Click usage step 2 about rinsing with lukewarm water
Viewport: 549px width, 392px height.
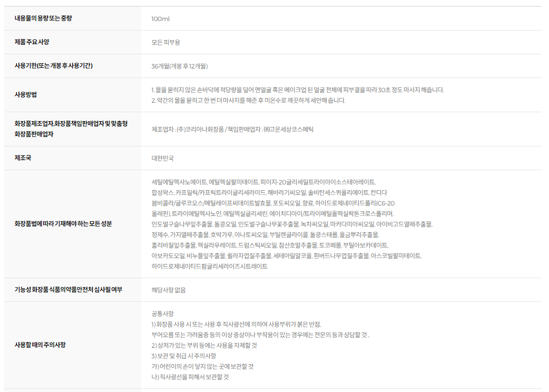click(248, 101)
